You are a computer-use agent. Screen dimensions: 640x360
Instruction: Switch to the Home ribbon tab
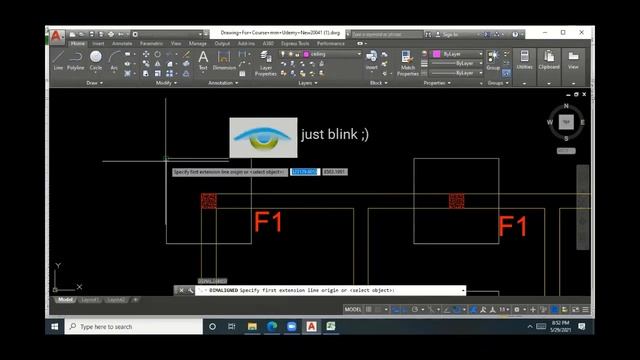pyautogui.click(x=78, y=43)
